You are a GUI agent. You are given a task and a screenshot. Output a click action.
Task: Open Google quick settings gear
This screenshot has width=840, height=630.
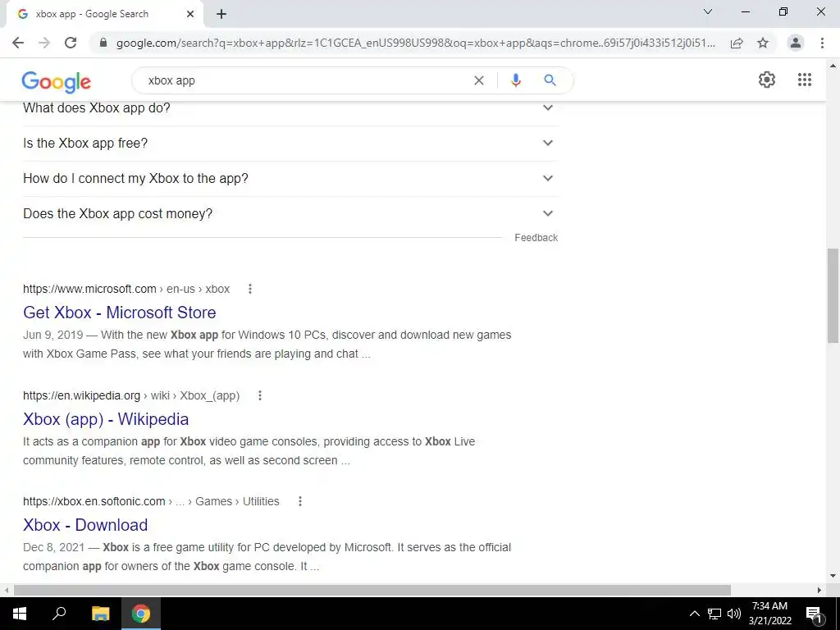click(x=767, y=80)
